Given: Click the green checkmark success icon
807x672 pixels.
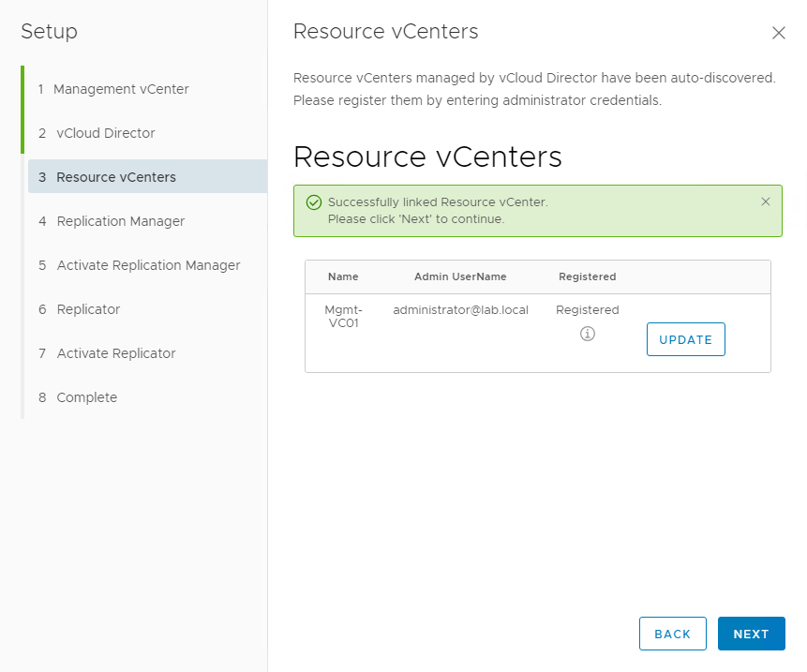Looking at the screenshot, I should click(x=314, y=202).
